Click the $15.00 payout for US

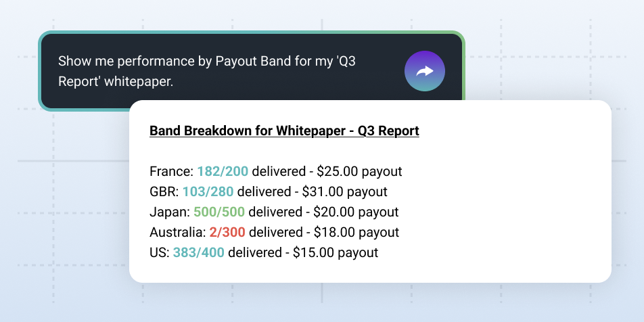[x=315, y=253]
